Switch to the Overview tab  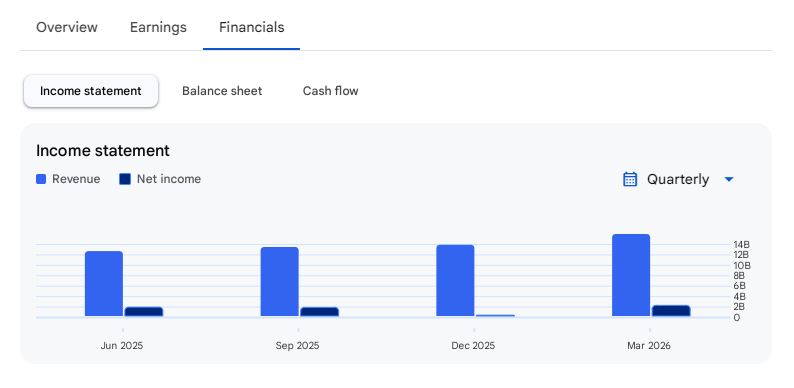67,27
